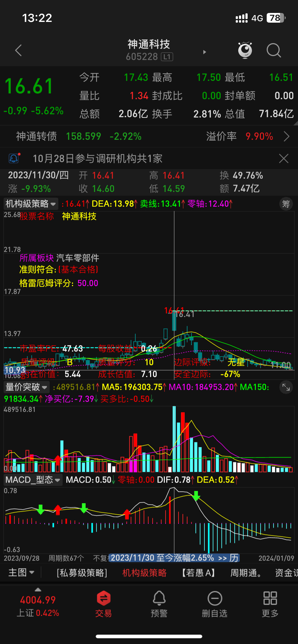Image resolution: width=298 pixels, height=644 pixels.
Task: Open the mascot assistant icon
Action: coord(245,50)
